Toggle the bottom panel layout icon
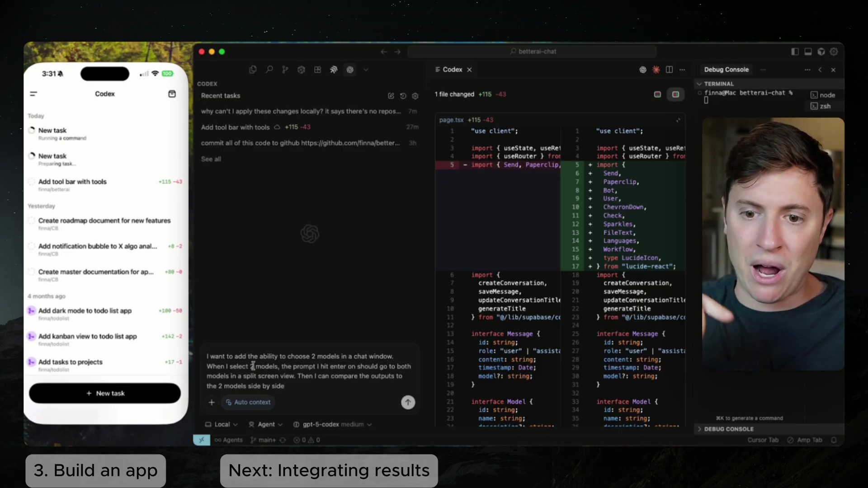The width and height of the screenshot is (868, 488). pos(808,52)
